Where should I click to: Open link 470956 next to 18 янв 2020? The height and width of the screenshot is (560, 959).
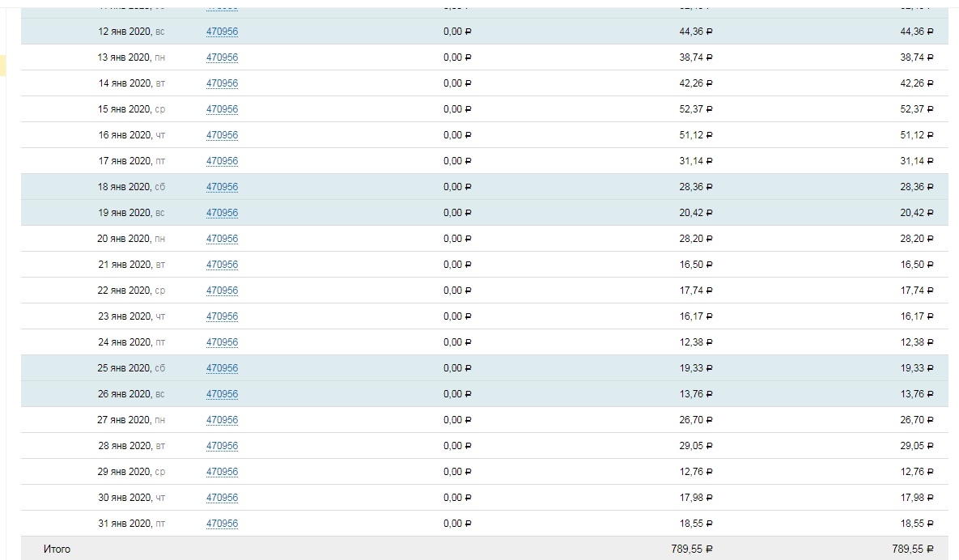[x=222, y=187]
